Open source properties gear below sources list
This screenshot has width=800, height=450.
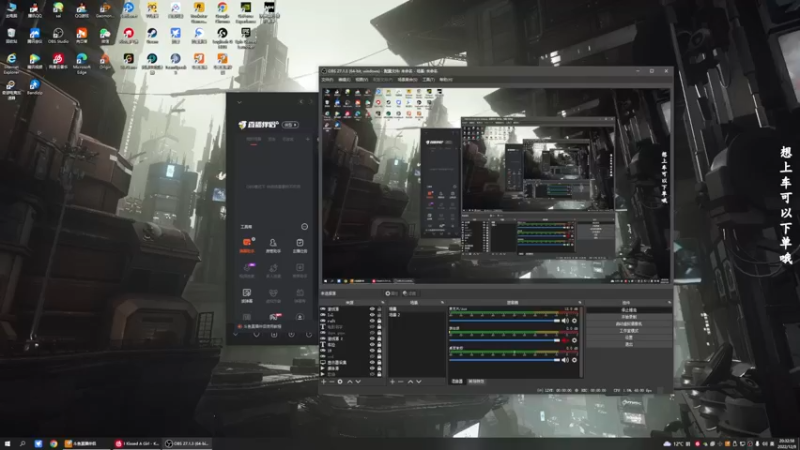click(x=340, y=382)
